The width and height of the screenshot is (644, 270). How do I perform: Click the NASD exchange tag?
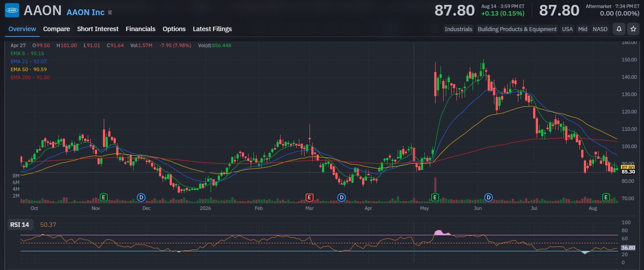click(600, 29)
